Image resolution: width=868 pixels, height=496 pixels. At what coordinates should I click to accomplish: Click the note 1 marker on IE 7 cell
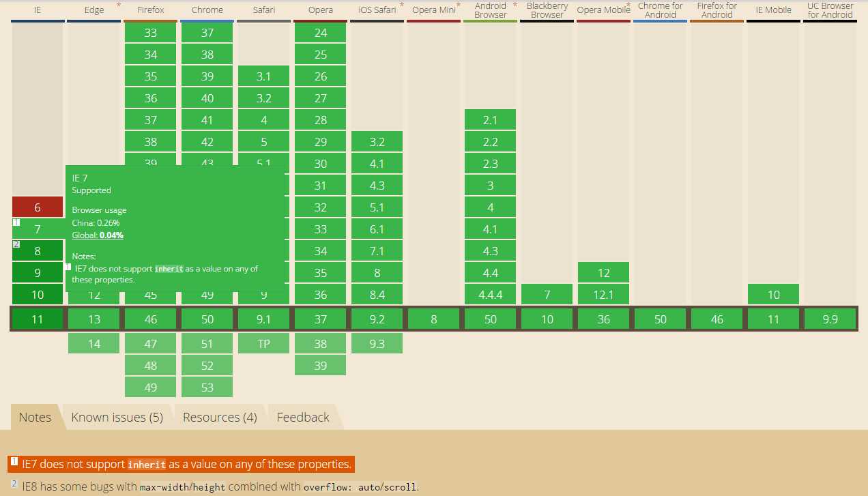[x=16, y=222]
